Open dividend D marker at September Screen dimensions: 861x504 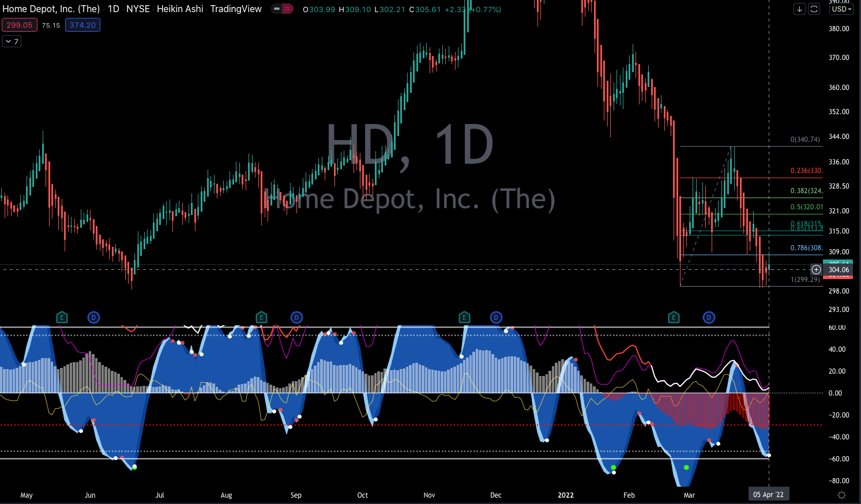click(x=296, y=317)
